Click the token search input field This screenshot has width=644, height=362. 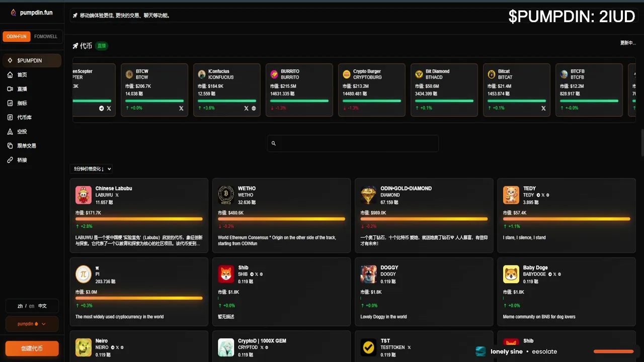[353, 143]
